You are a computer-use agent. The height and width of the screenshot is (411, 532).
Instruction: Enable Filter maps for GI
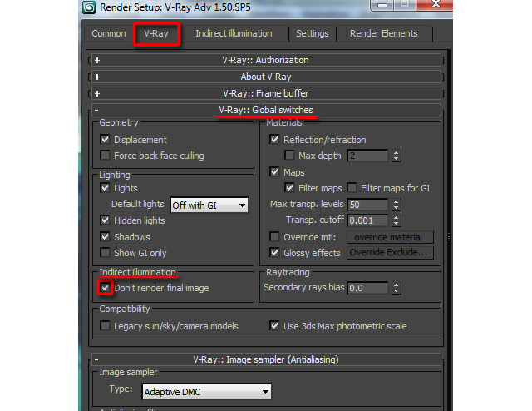352,188
